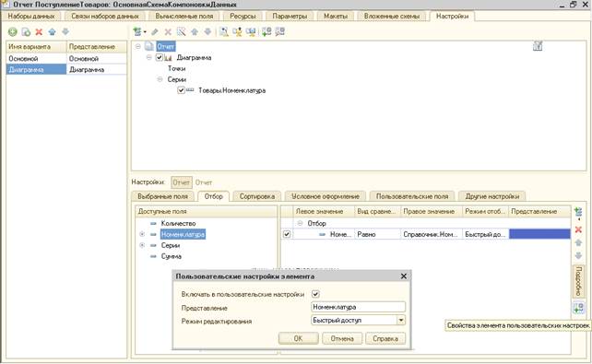
Task: Toggle the filter row use checkbox
Action: [287, 234]
